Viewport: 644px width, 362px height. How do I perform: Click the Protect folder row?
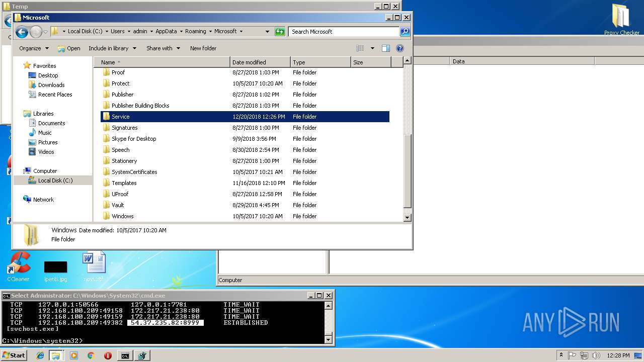pyautogui.click(x=245, y=83)
